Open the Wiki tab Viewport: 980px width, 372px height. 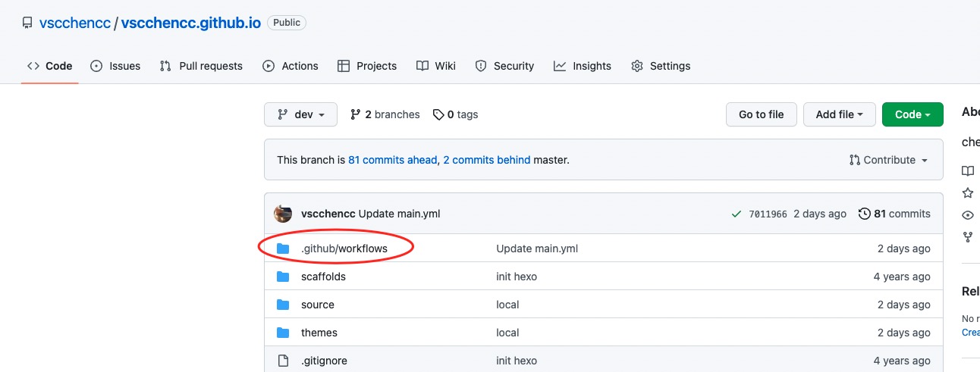pos(436,66)
